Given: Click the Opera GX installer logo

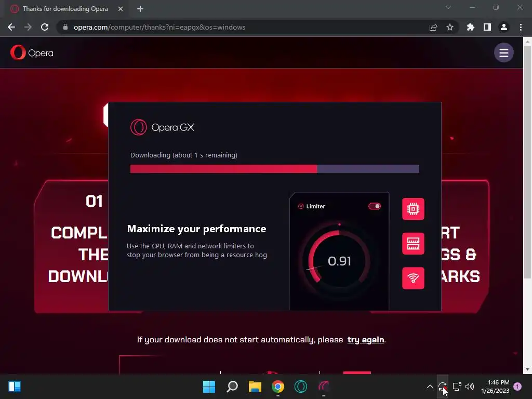Looking at the screenshot, I should pos(162,127).
